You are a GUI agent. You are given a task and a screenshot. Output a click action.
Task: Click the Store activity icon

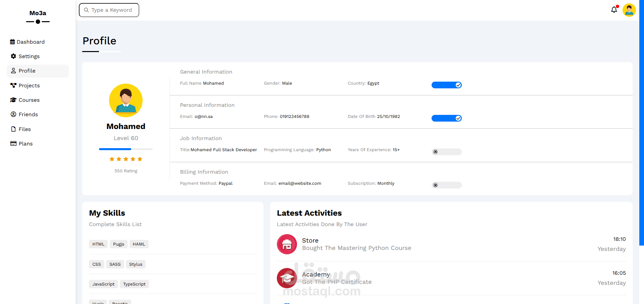point(287,244)
